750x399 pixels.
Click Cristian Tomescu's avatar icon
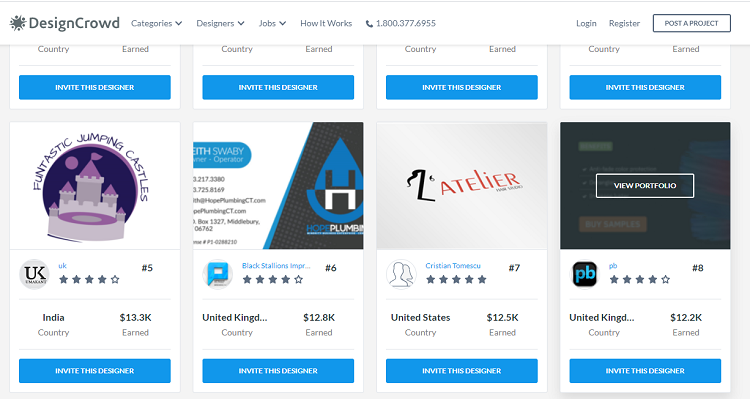coord(401,274)
